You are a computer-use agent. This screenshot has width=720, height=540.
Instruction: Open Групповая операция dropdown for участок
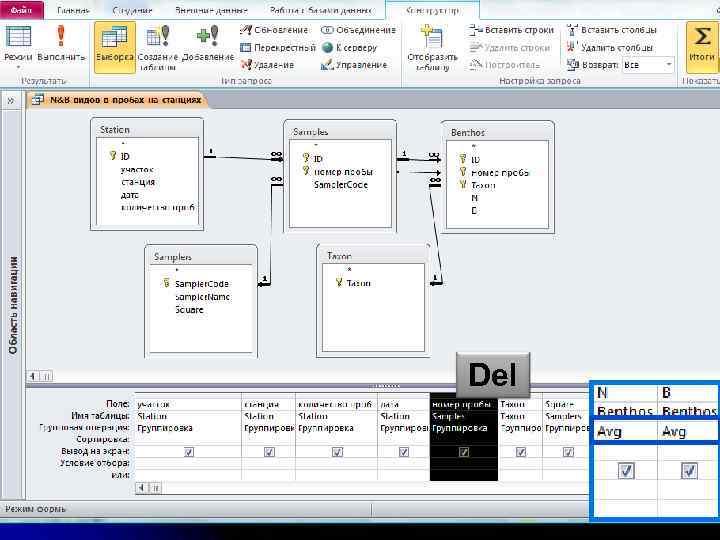[188, 428]
